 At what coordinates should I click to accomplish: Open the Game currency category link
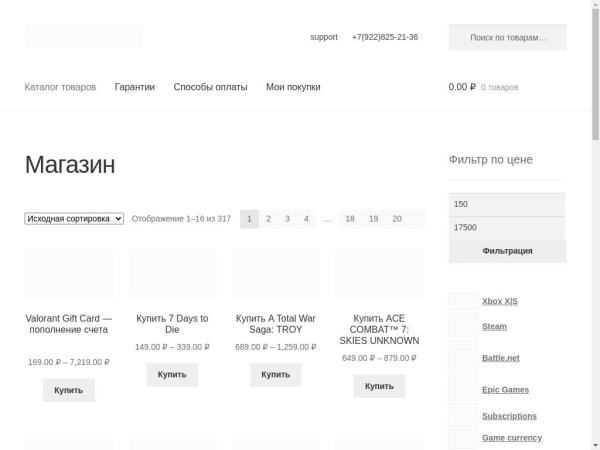point(512,438)
